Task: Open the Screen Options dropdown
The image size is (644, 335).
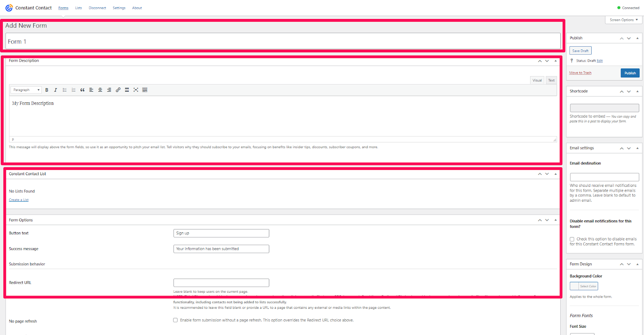Action: pyautogui.click(x=624, y=20)
